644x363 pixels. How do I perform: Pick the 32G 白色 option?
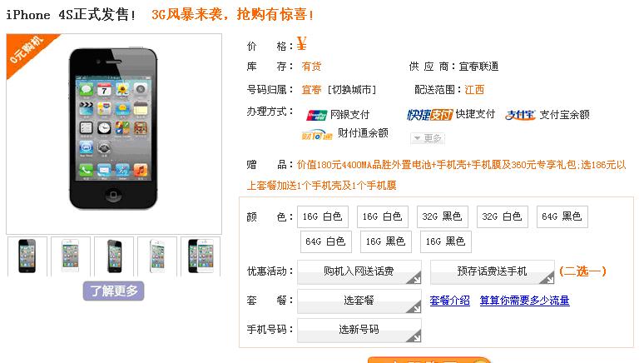point(503,216)
